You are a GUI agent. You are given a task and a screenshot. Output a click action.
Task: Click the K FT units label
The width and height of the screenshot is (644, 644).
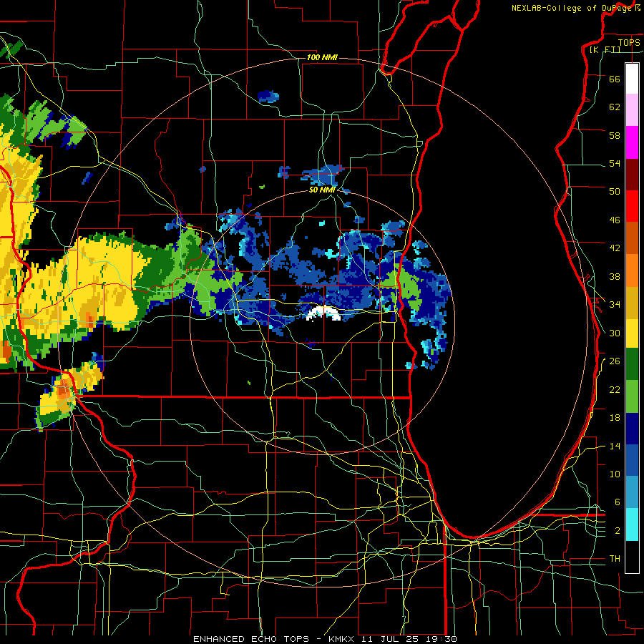pos(605,49)
